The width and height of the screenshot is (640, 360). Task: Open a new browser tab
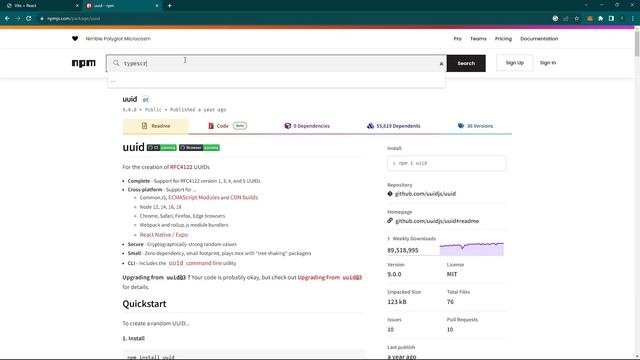tap(169, 6)
